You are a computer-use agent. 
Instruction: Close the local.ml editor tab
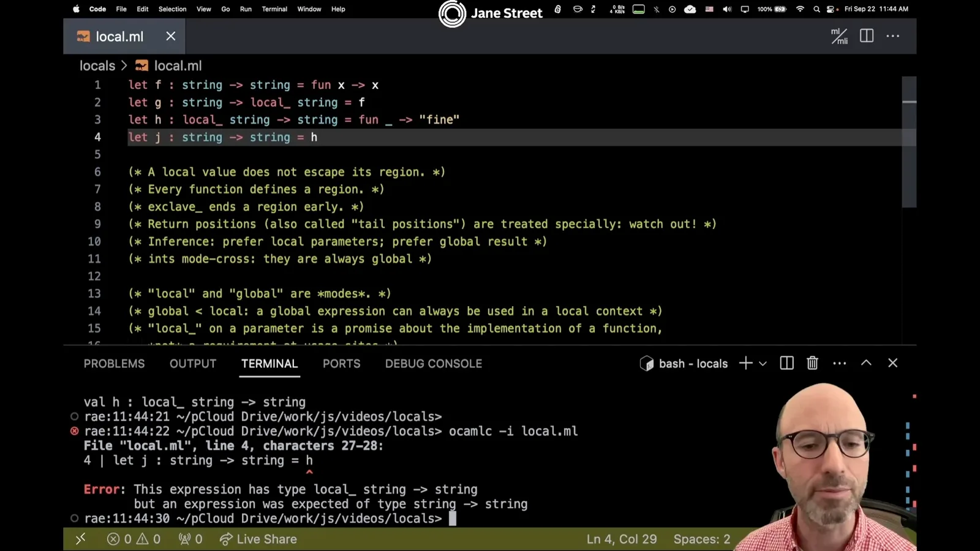171,36
